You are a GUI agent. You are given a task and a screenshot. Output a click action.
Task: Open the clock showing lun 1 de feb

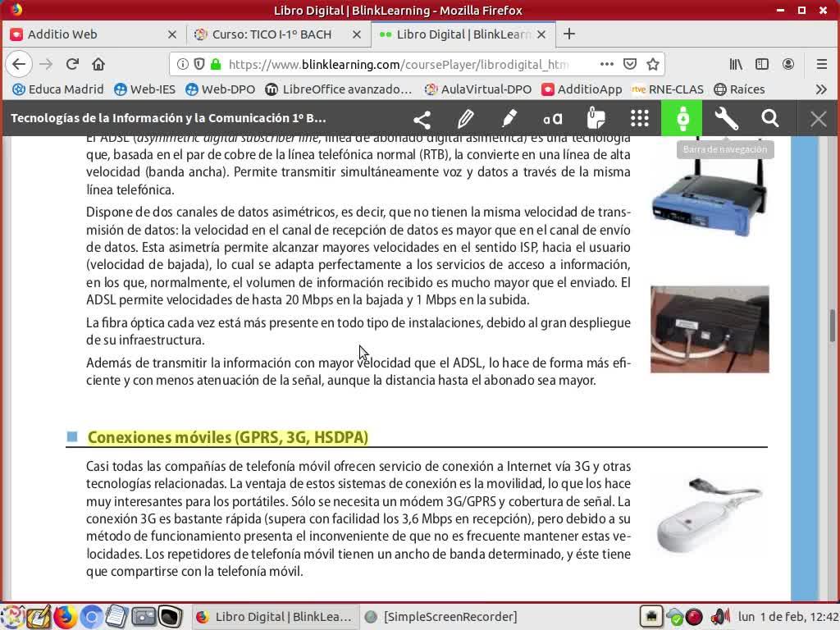tap(788, 617)
